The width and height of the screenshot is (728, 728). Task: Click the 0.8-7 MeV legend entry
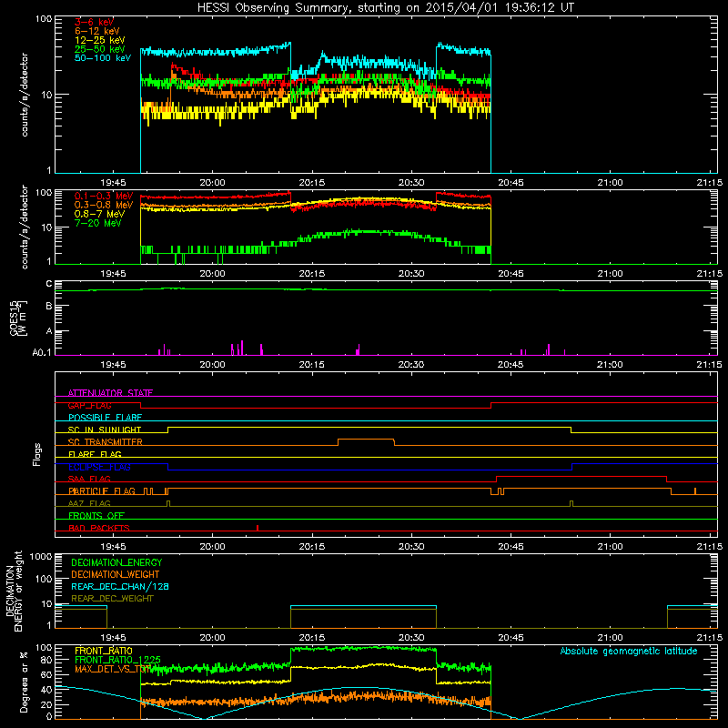pos(99,214)
